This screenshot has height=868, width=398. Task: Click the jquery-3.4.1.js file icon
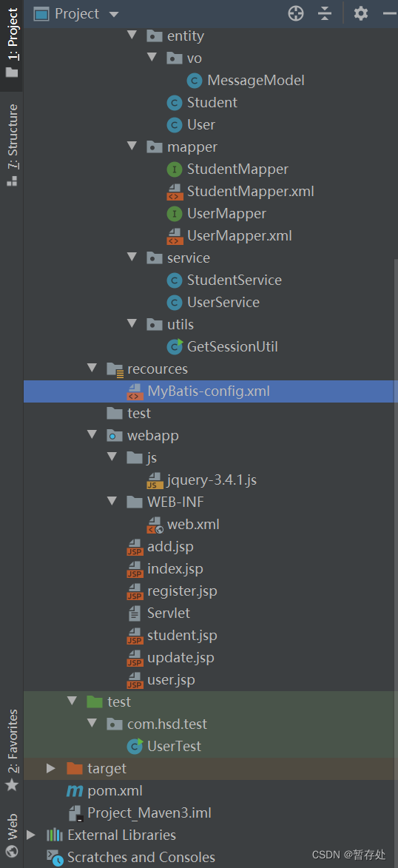[155, 480]
